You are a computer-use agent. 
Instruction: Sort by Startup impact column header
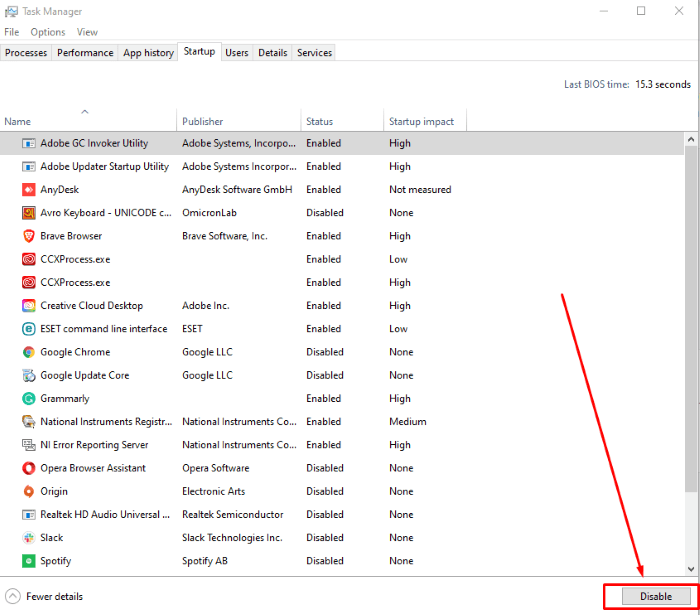[425, 120]
